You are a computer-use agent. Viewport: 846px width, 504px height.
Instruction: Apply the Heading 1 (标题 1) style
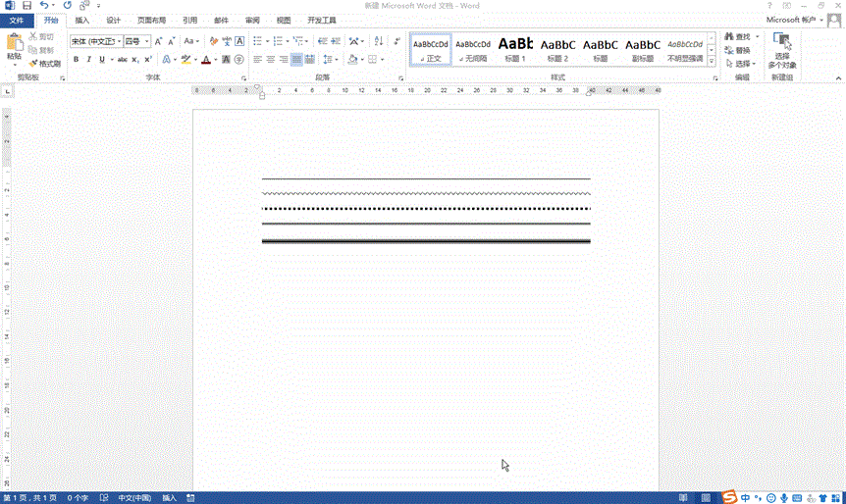click(515, 48)
